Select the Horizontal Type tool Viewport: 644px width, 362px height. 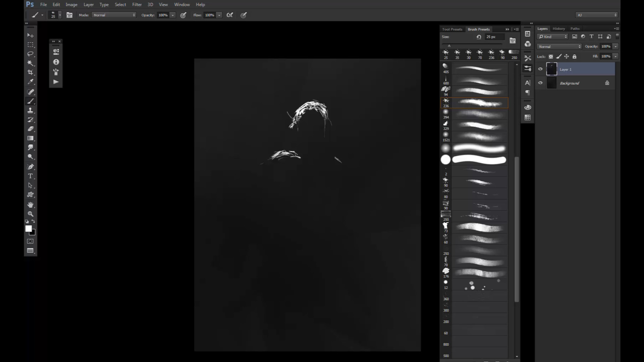click(31, 176)
